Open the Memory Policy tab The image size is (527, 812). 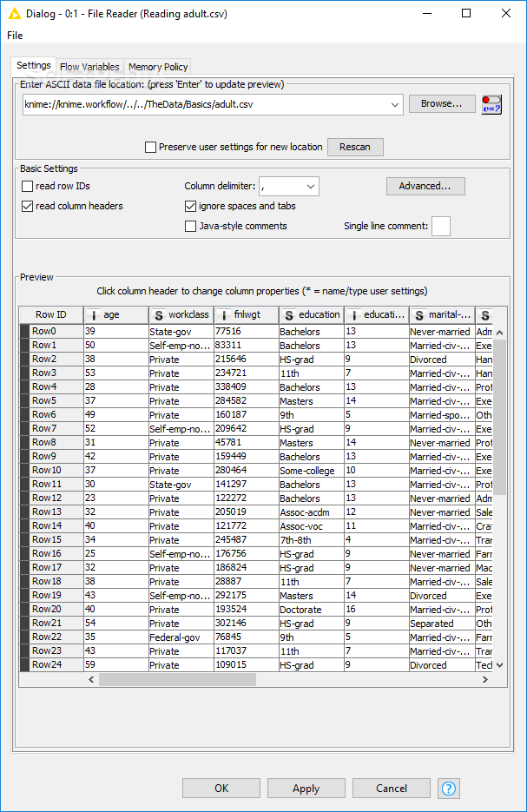pos(158,67)
